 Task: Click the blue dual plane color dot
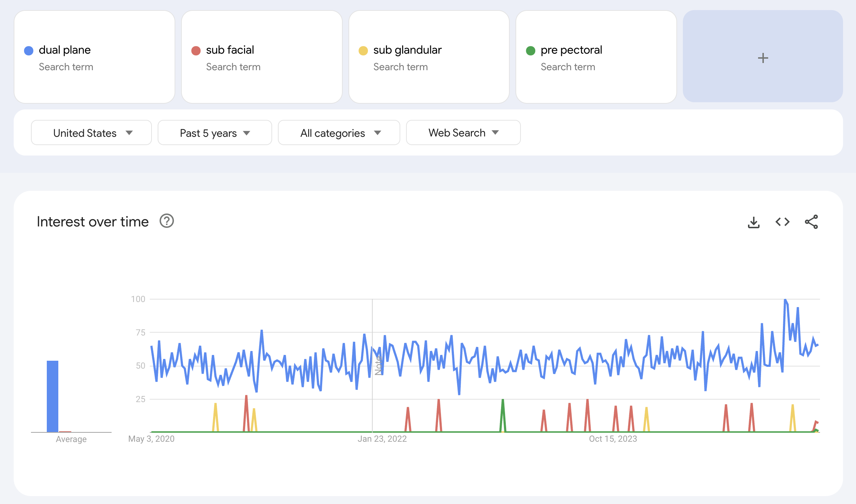(29, 51)
